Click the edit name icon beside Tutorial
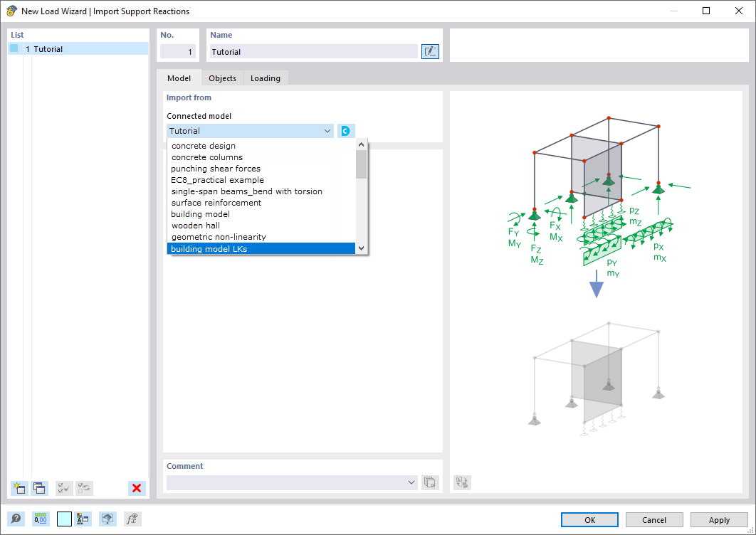This screenshot has height=535, width=756. pos(430,51)
